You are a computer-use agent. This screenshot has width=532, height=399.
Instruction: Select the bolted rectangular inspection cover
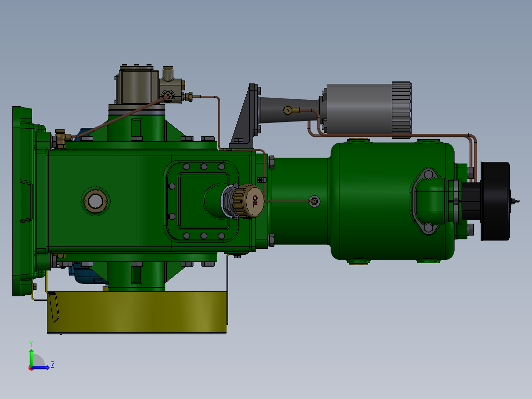tap(201, 201)
